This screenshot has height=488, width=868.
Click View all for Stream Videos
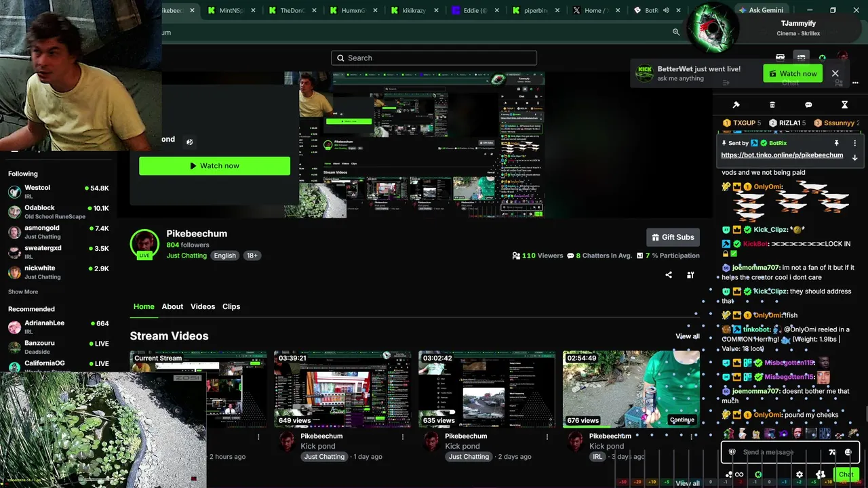688,336
